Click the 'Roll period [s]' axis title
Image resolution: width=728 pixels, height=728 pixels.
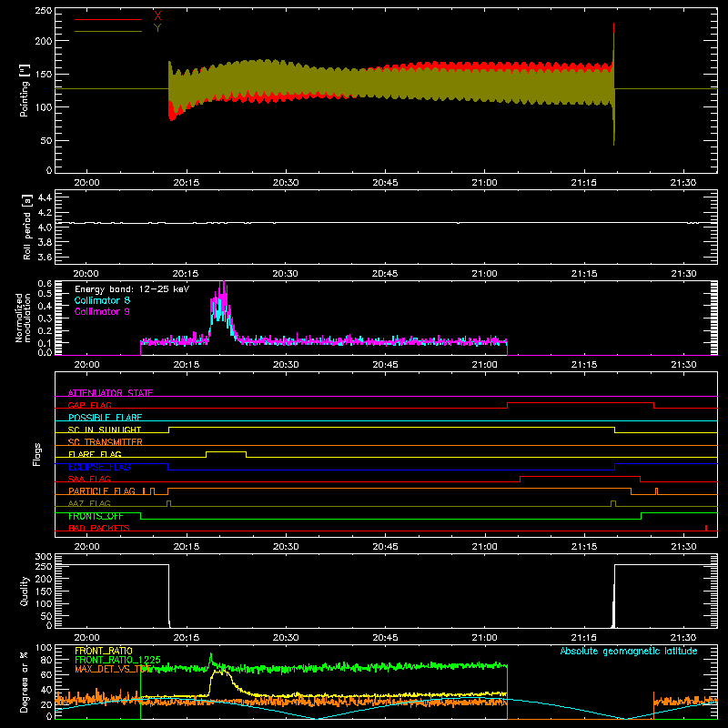[27, 227]
